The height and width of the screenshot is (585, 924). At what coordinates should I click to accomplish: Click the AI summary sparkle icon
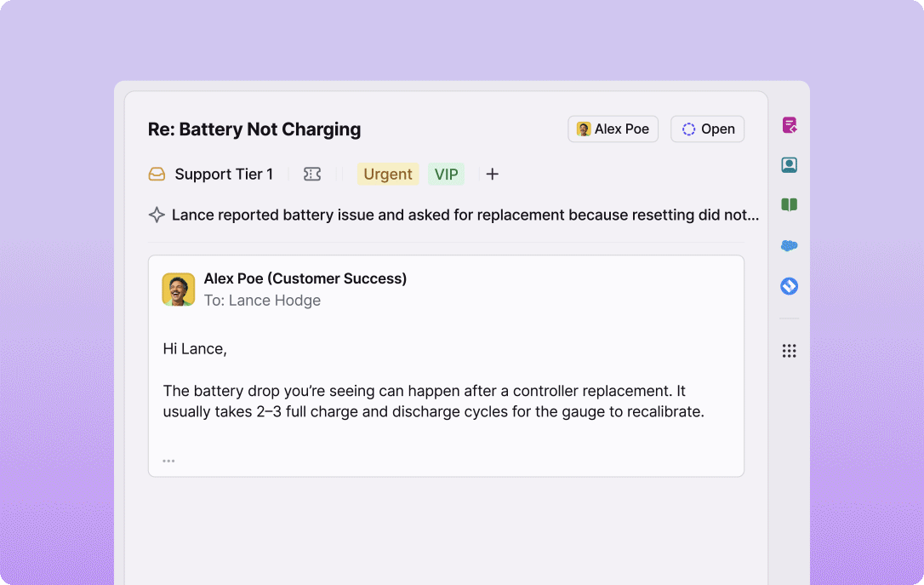pos(157,215)
